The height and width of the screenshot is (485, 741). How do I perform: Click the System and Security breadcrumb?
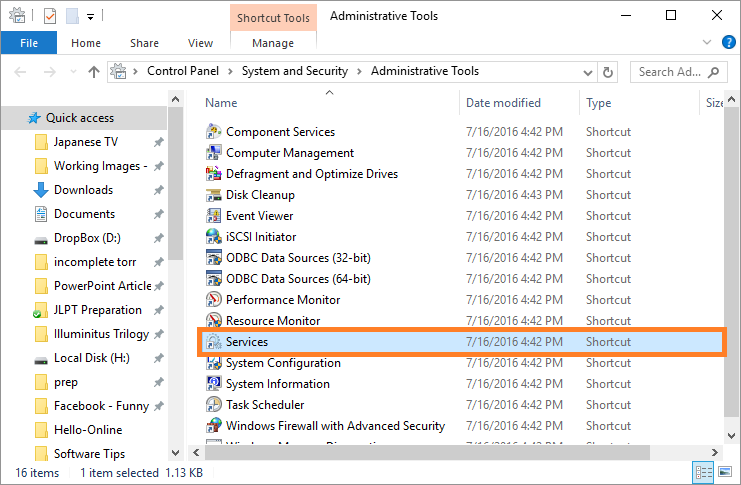click(295, 71)
